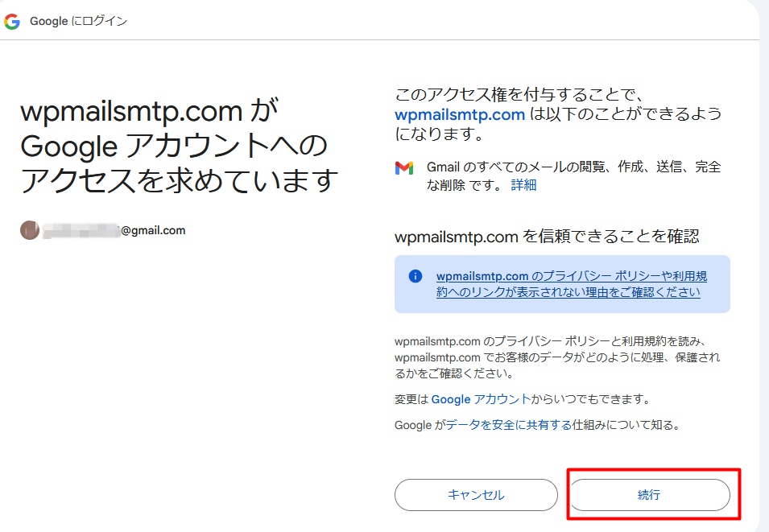Screen dimensions: 769x532
Task: Click the Gmail M icon beside the permission text
Action: point(403,167)
